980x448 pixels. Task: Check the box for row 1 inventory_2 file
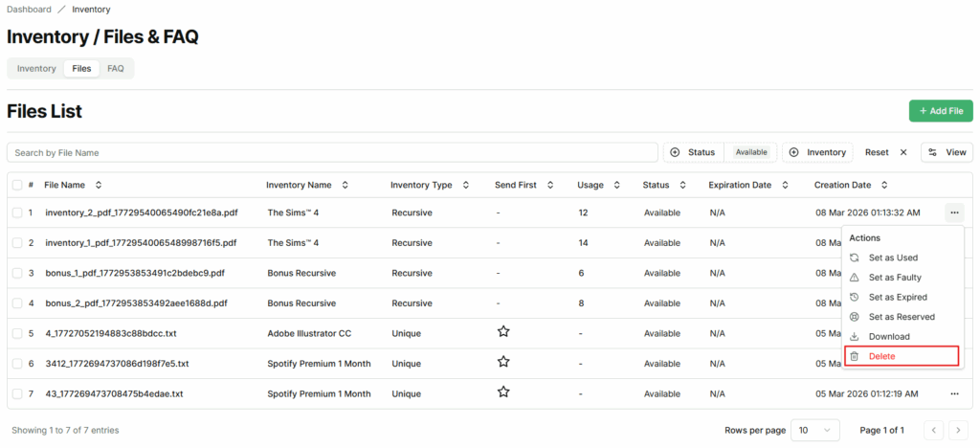pyautogui.click(x=16, y=213)
